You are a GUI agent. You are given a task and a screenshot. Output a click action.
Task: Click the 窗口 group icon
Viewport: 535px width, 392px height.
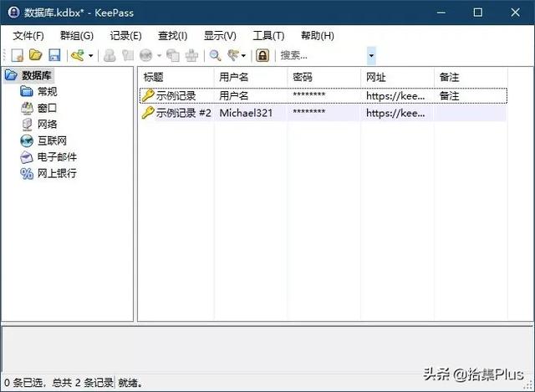coord(27,108)
